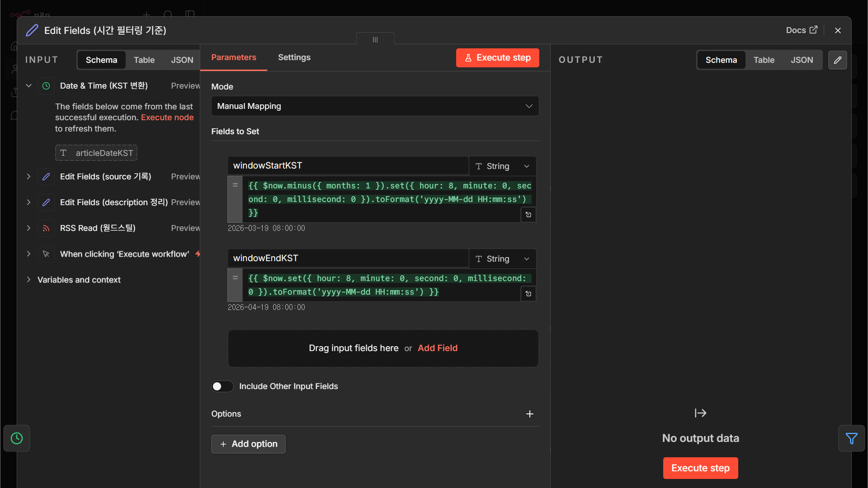Click the output edit pencil icon
The width and height of the screenshot is (868, 488).
[x=837, y=60]
